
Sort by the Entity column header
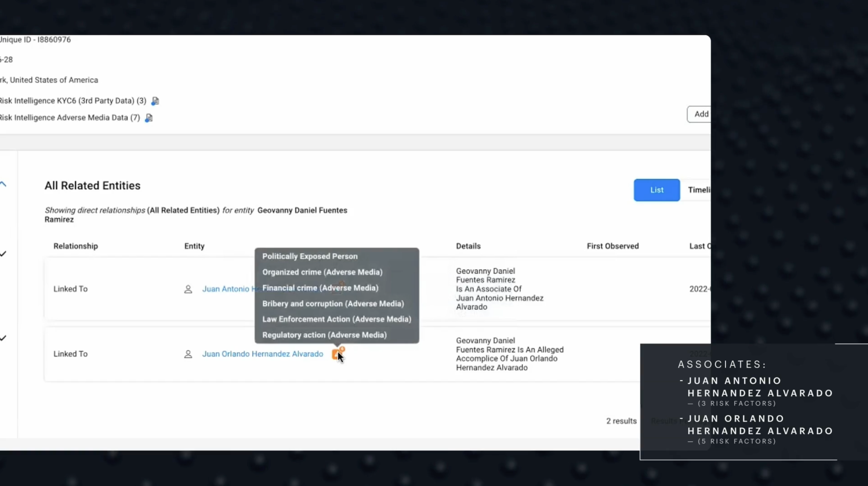[194, 246]
